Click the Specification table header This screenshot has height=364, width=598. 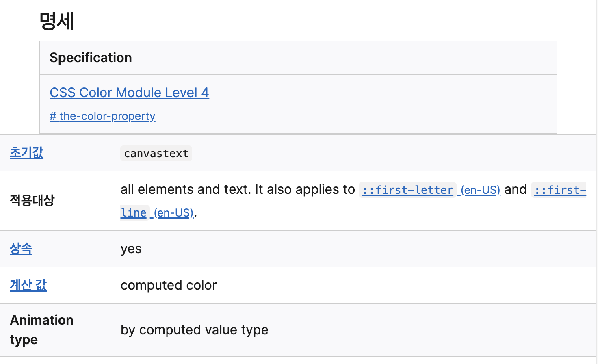[91, 58]
